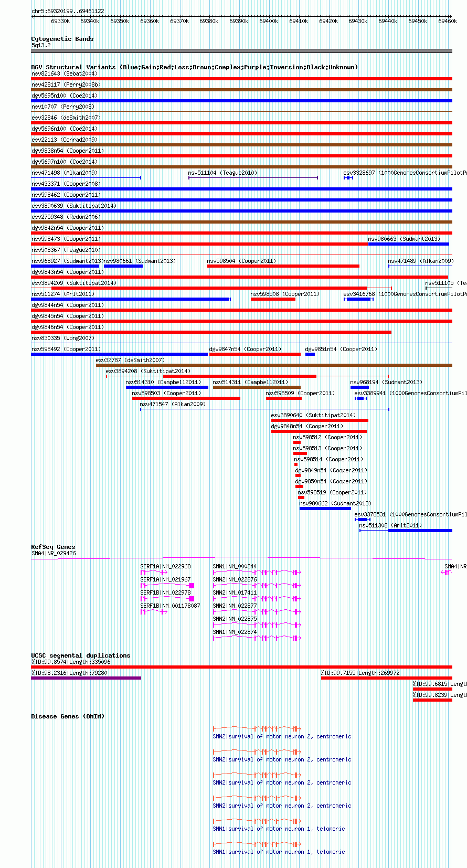Open variant nsv10707 (Perry2008)
Screen dimensions: 467x868
[63, 107]
